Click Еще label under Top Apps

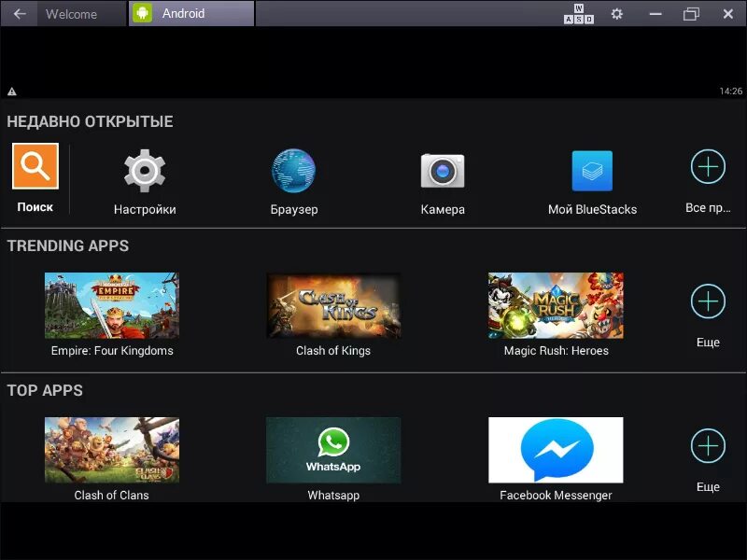pyautogui.click(x=708, y=486)
